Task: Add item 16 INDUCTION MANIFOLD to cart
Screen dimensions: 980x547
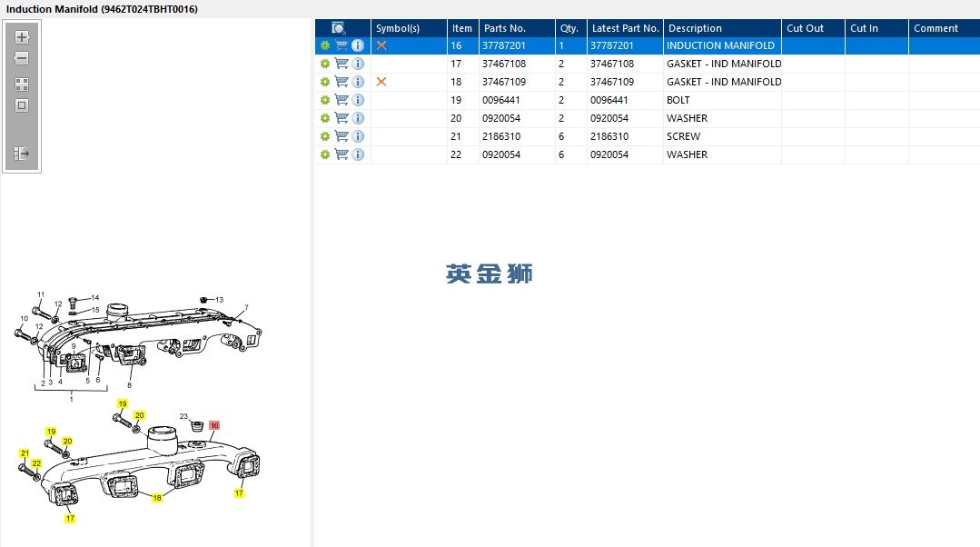Action: pyautogui.click(x=342, y=45)
